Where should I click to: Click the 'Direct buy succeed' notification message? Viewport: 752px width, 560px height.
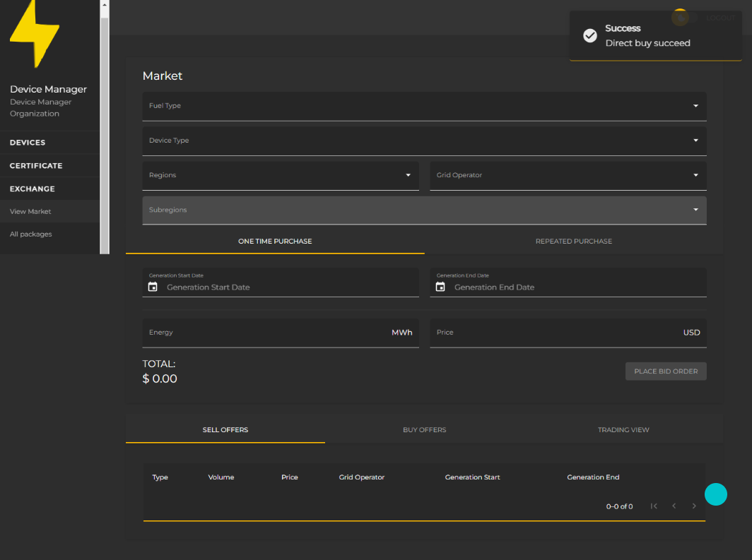(648, 43)
